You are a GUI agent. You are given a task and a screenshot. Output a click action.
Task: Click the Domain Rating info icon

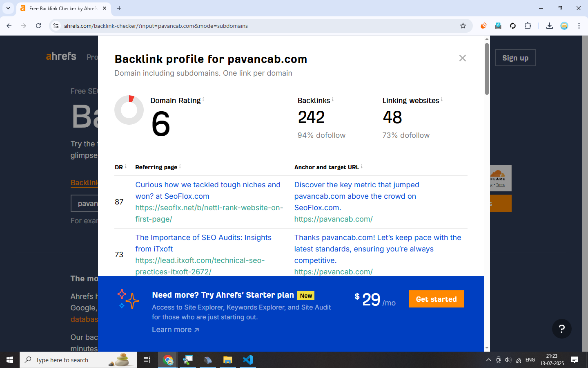click(x=203, y=99)
